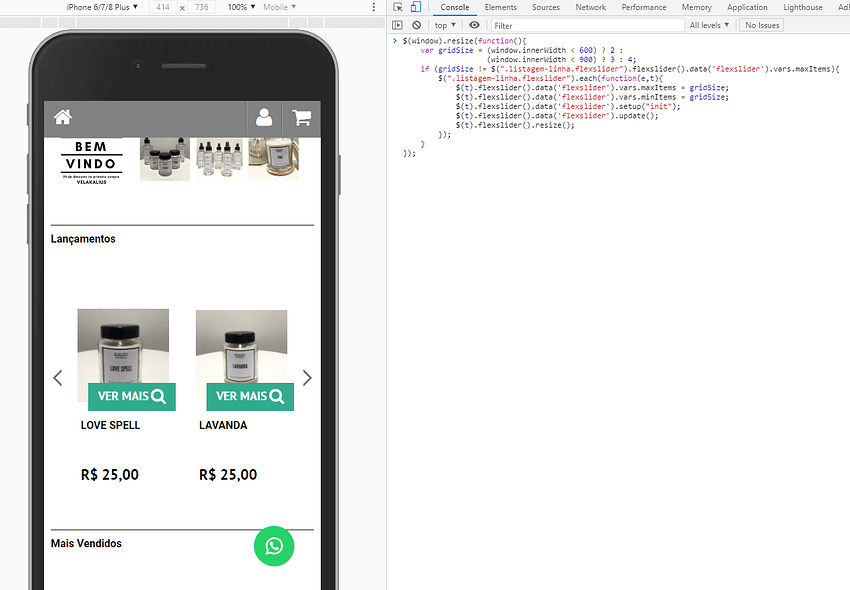Click the Lavanda price R$ 25,00
Screen dimensions: 850x590
[228, 474]
